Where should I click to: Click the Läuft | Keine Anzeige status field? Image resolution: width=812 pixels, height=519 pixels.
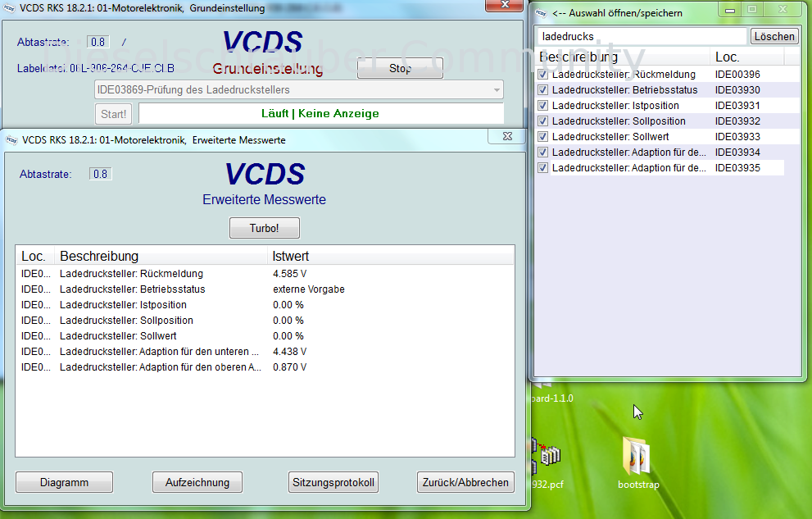320,113
